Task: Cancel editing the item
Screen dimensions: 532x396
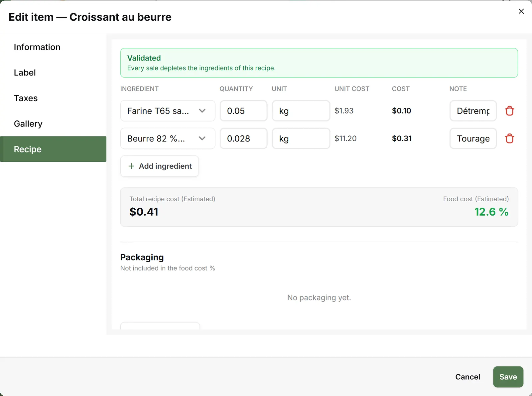Action: [x=467, y=377]
